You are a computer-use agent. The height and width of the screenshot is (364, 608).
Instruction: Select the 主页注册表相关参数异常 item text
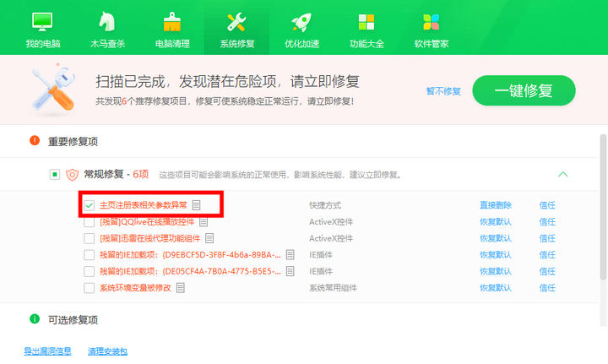(143, 205)
